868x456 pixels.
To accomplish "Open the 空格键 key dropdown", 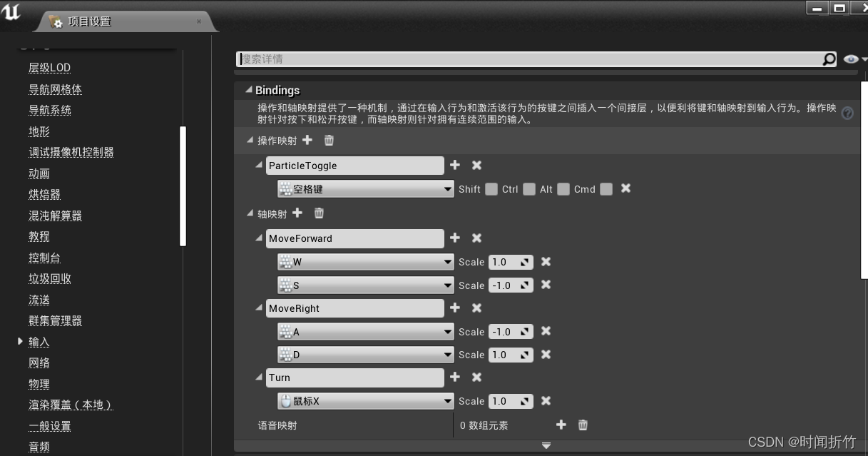I will [365, 189].
